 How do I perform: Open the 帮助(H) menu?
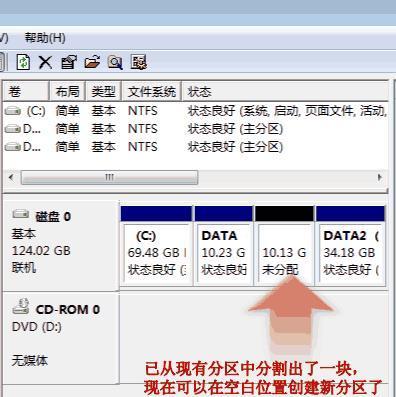click(x=45, y=38)
